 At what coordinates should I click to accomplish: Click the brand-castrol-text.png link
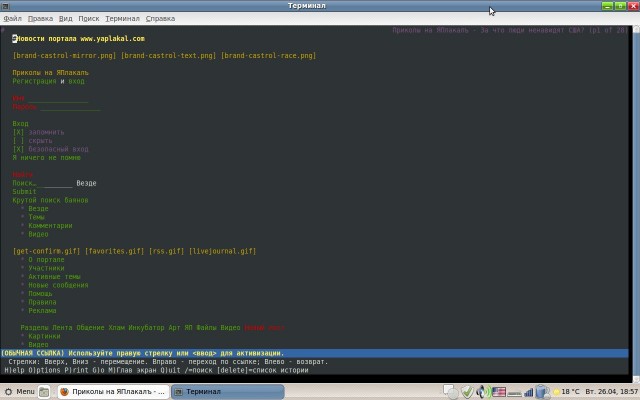click(169, 56)
